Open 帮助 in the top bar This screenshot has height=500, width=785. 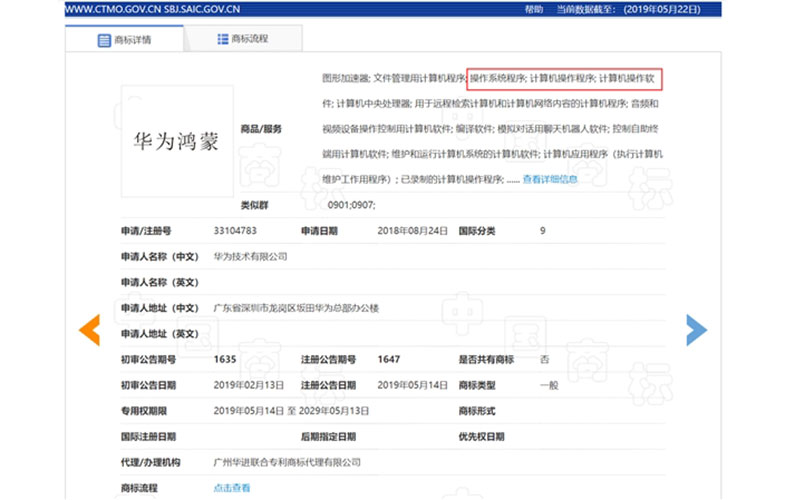click(535, 9)
